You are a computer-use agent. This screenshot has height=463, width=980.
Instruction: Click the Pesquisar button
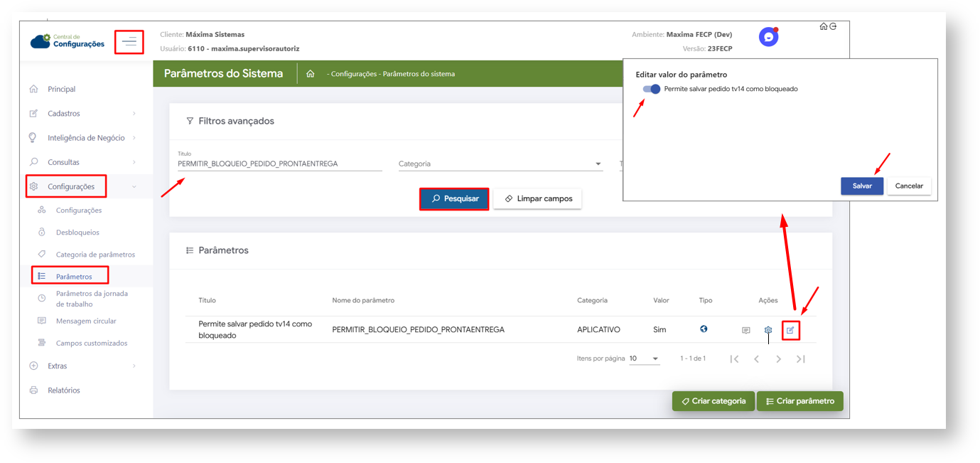point(454,198)
